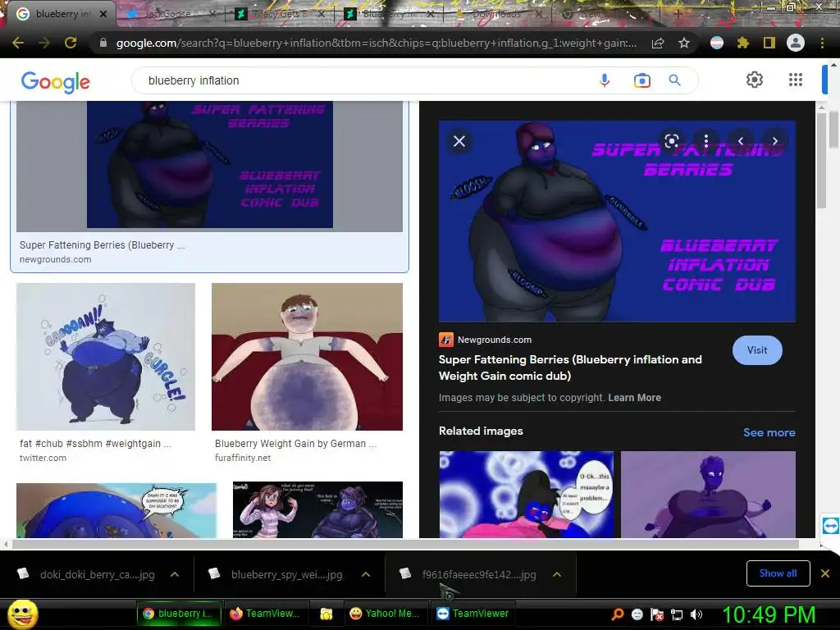Click the 10:49 PM clock
Viewport: 840px width, 630px height.
click(x=769, y=614)
